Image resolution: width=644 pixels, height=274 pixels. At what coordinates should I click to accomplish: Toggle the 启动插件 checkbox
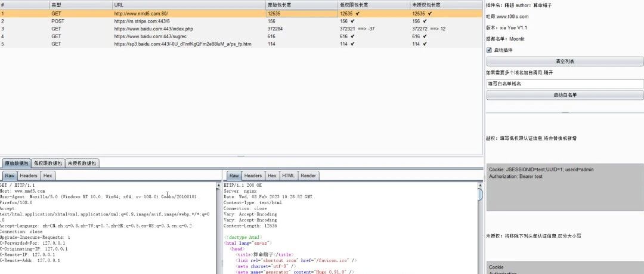coord(489,50)
